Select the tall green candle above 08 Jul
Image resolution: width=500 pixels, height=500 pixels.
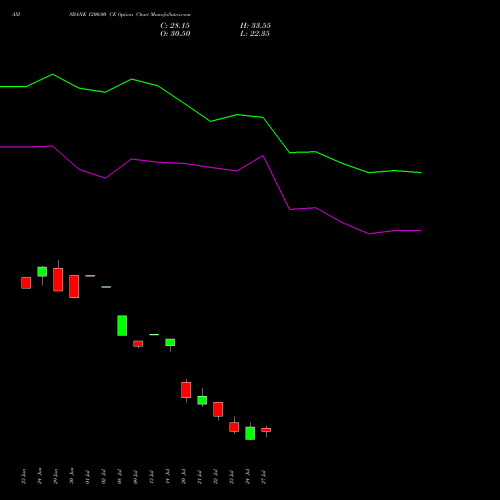122,325
